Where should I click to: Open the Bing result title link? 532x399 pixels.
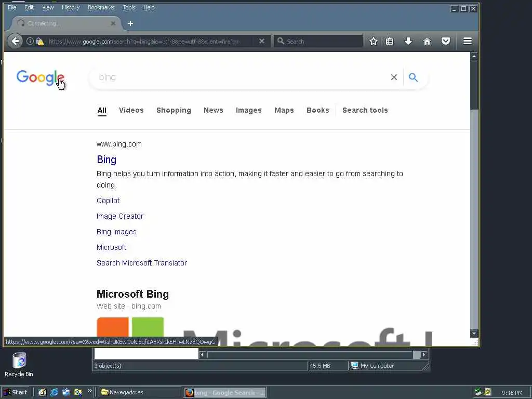[x=107, y=159]
